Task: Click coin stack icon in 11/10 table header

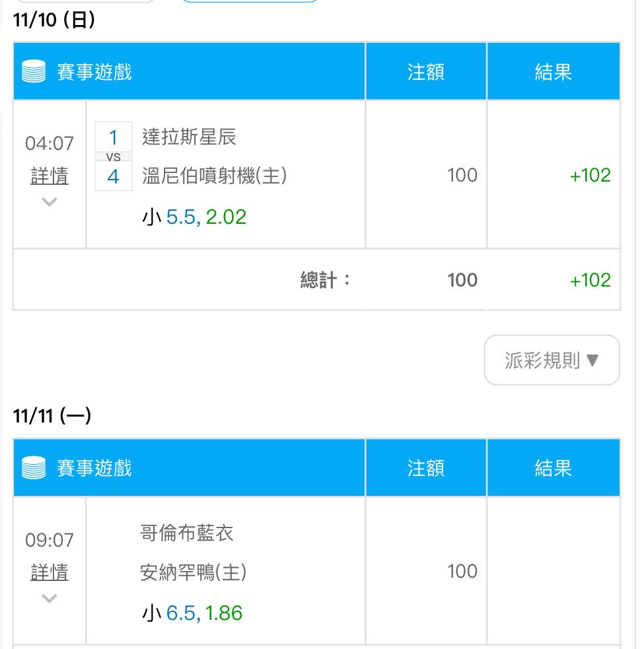Action: (34, 71)
